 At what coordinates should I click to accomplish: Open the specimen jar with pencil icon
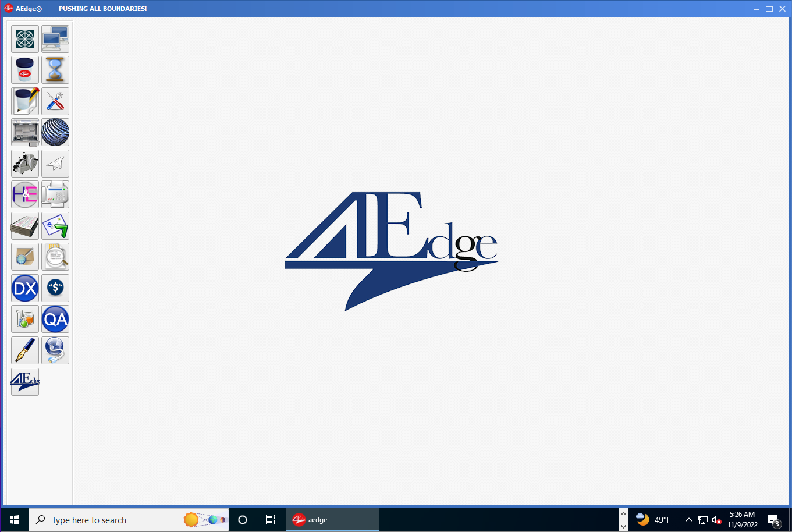[25, 101]
